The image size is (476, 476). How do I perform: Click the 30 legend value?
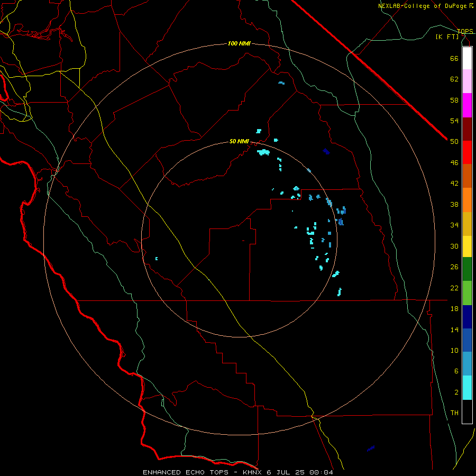click(x=454, y=246)
